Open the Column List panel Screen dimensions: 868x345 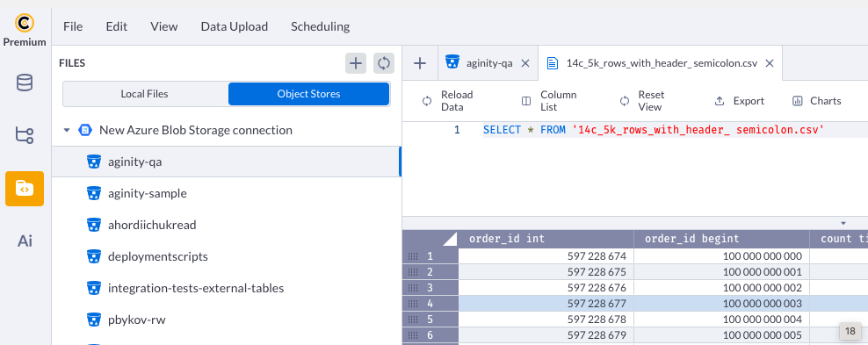pos(549,101)
